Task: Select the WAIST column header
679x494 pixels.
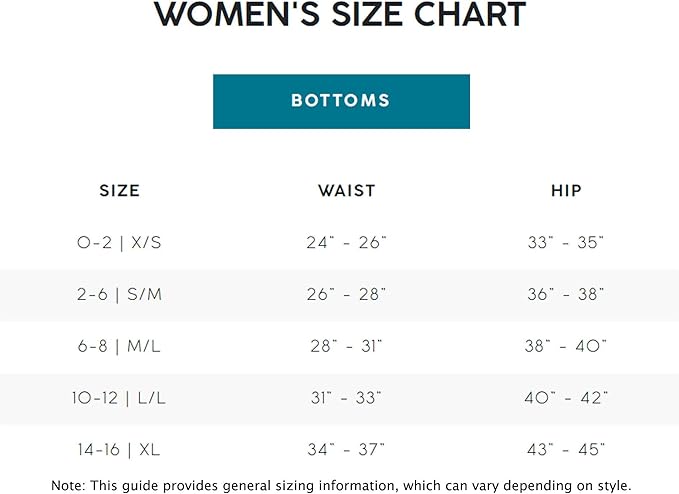Action: [x=346, y=190]
